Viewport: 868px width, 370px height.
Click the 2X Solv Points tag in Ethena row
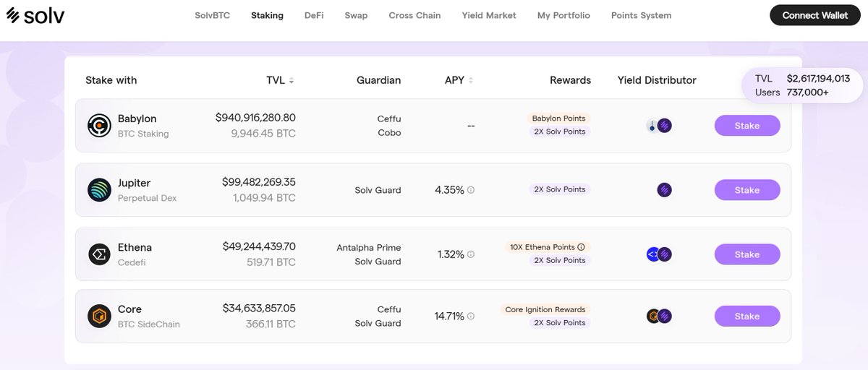click(x=559, y=260)
